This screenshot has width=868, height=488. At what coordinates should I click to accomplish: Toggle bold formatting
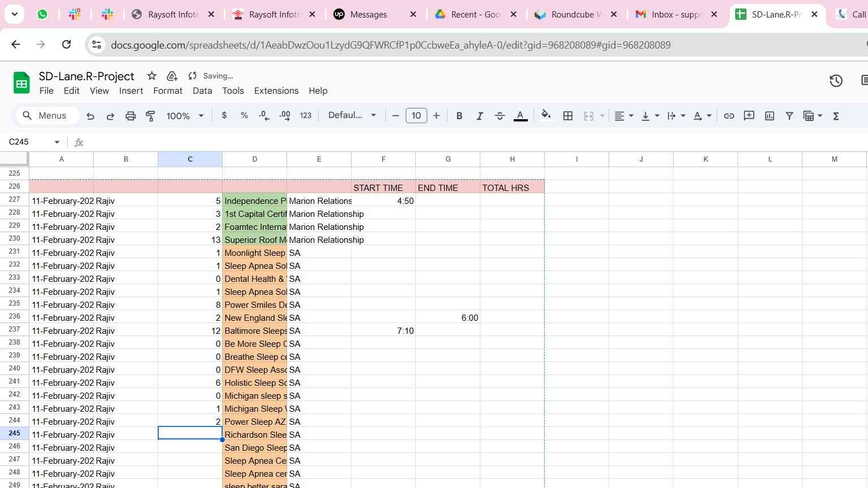coord(459,116)
